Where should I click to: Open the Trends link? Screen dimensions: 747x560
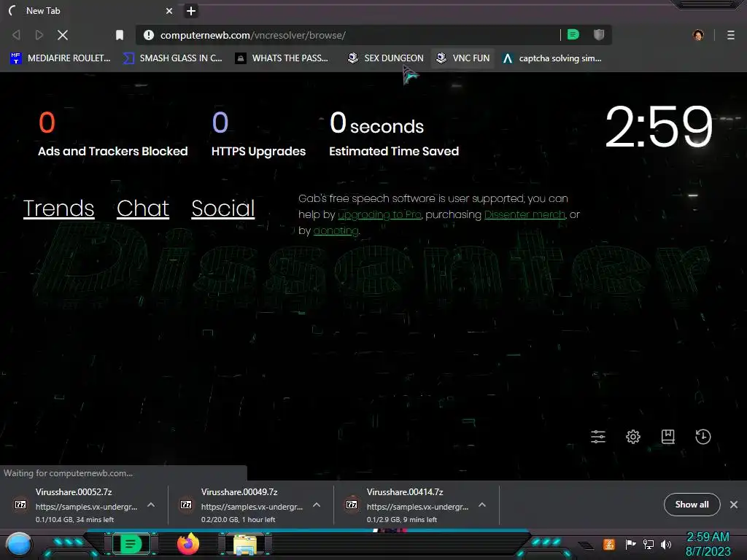[58, 208]
